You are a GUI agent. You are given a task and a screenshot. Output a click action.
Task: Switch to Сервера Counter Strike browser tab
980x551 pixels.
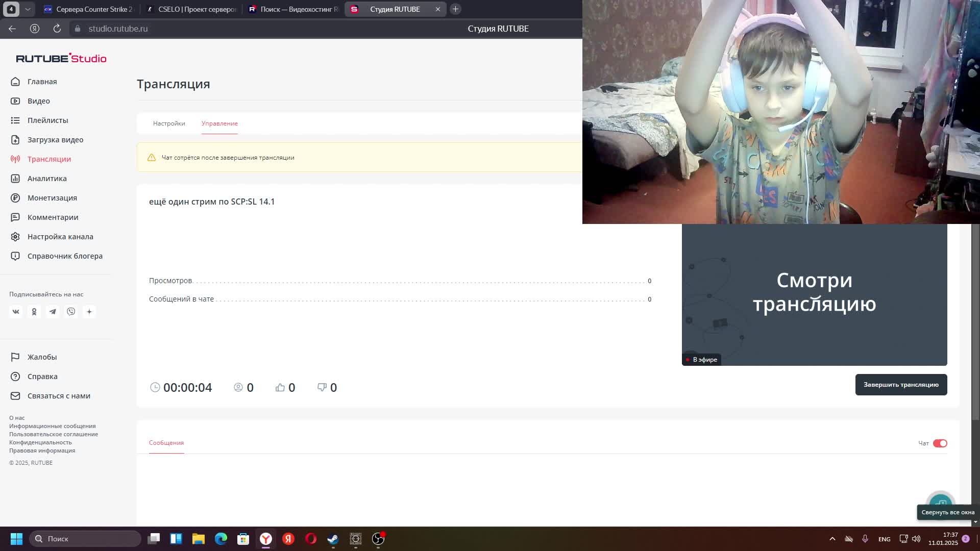coord(88,9)
